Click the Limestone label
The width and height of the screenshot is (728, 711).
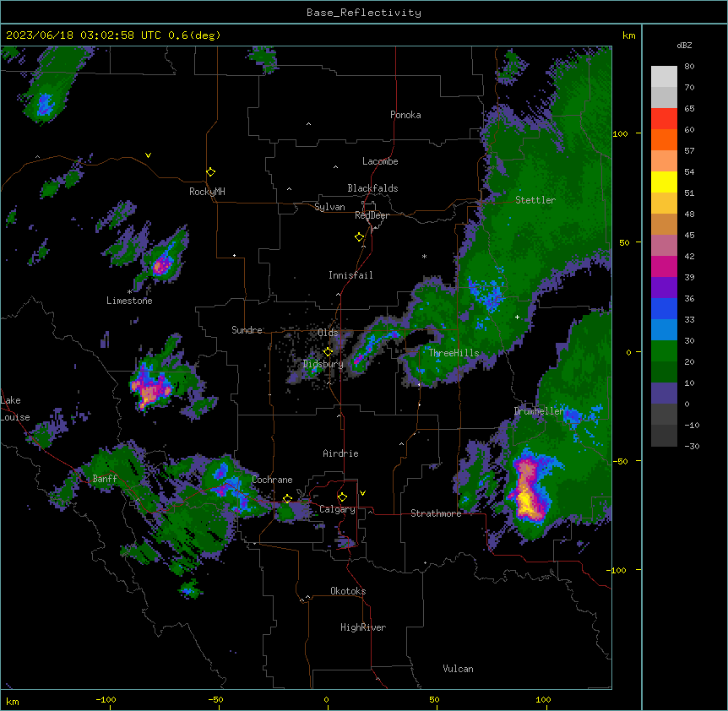(x=129, y=301)
